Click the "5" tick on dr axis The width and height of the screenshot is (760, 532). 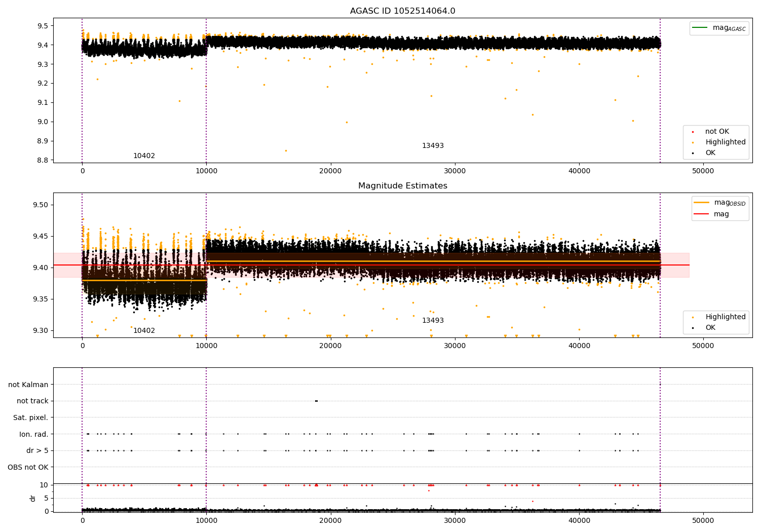[x=47, y=499]
